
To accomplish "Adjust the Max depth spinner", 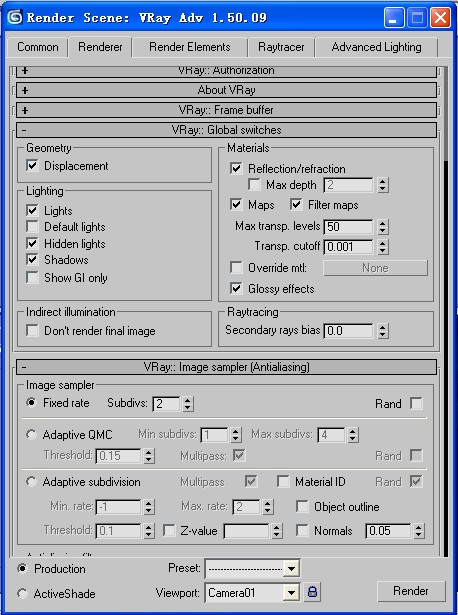I will pos(383,184).
